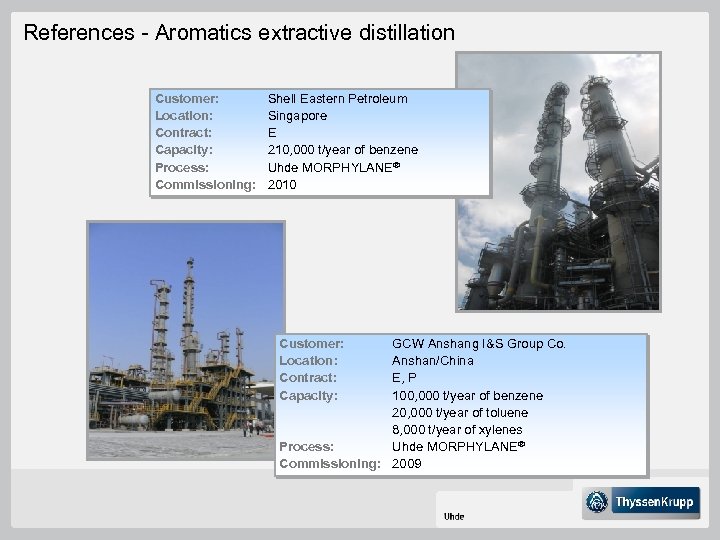This screenshot has width=720, height=540.
Task: Click the 'Anshan/China' location value
Action: (433, 361)
